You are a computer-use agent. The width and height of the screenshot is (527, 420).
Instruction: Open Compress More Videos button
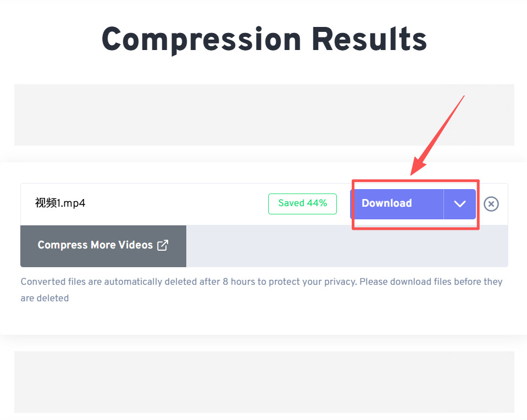[103, 246]
